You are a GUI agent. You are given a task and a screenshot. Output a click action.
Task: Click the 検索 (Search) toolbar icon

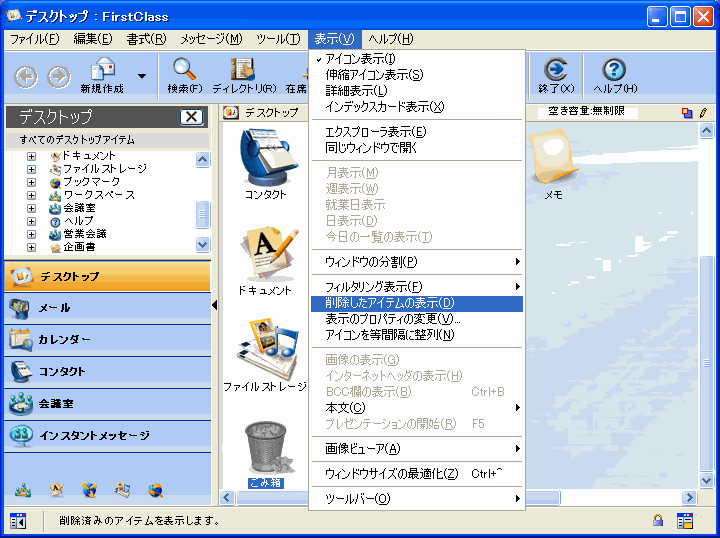click(184, 71)
